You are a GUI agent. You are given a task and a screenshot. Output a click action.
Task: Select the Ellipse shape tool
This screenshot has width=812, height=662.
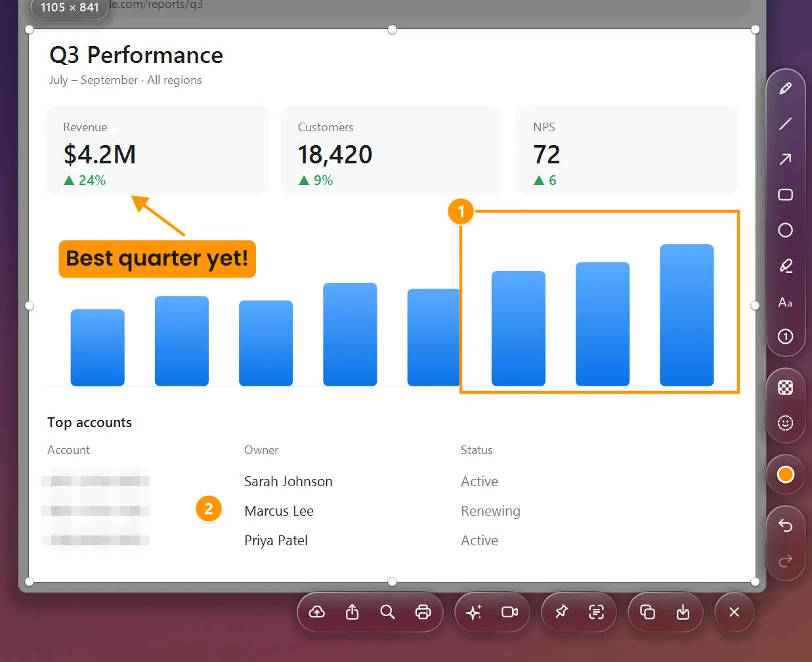tap(785, 230)
